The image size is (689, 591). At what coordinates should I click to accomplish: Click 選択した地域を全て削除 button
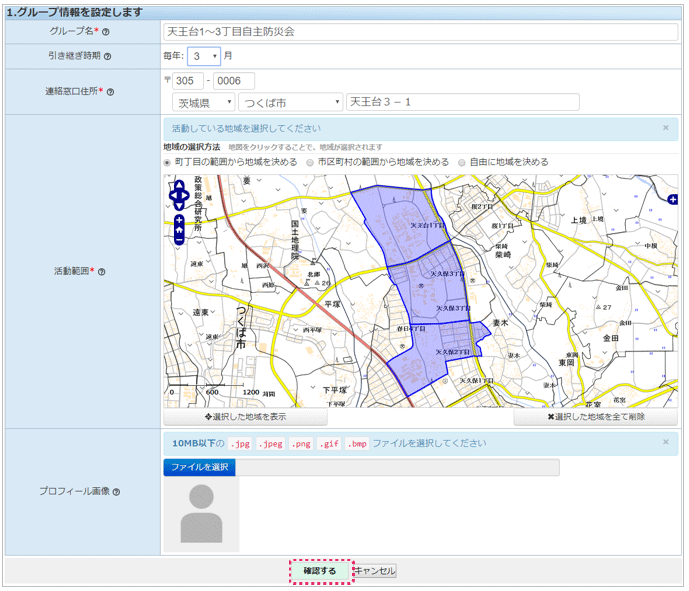(x=595, y=417)
